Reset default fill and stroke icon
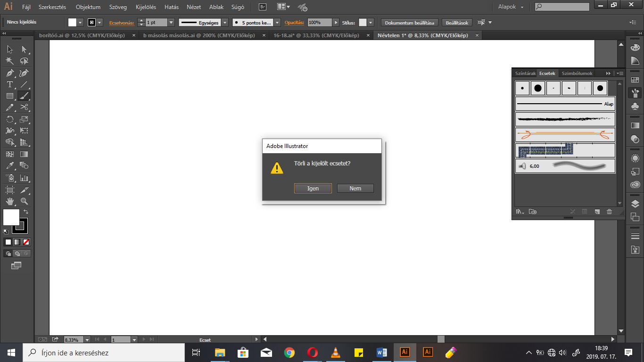This screenshot has height=362, width=644. coord(6,231)
